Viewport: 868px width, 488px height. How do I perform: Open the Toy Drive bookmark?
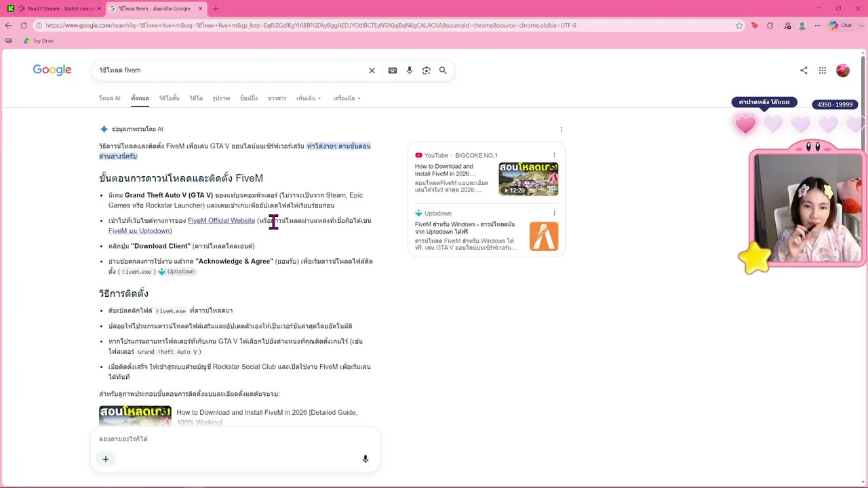[39, 41]
